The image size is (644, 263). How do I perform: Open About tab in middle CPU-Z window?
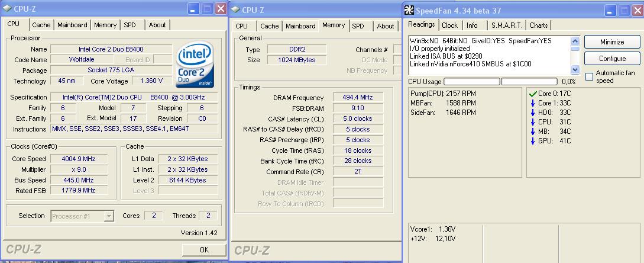pyautogui.click(x=386, y=26)
